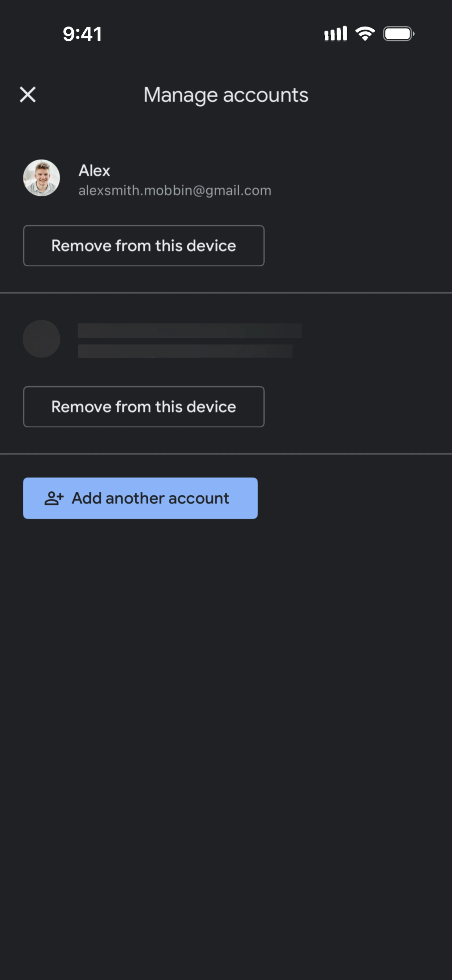This screenshot has width=452, height=980.
Task: Select the Alex account name
Action: pyautogui.click(x=94, y=170)
